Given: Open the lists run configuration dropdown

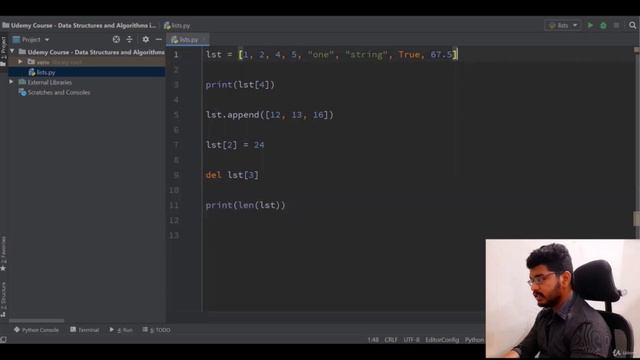Looking at the screenshot, I should [563, 25].
